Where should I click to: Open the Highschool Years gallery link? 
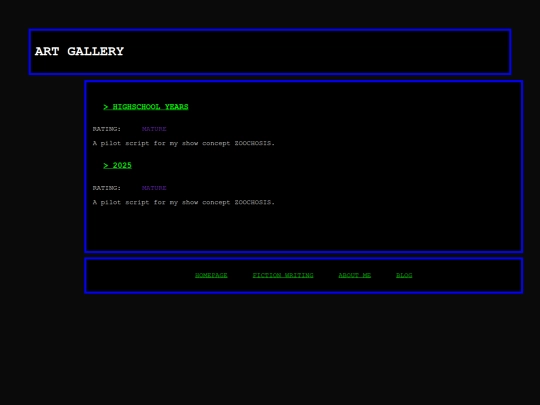click(x=146, y=107)
